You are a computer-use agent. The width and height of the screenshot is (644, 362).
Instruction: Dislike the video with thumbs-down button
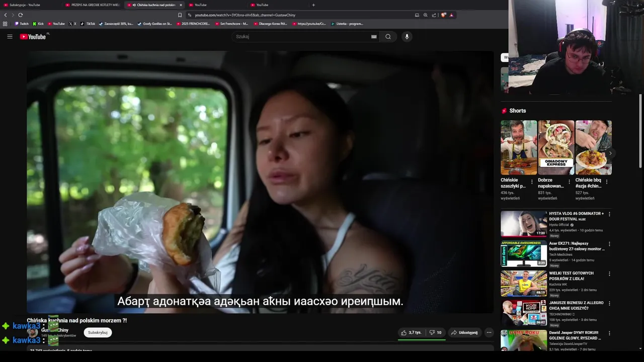[435, 332]
